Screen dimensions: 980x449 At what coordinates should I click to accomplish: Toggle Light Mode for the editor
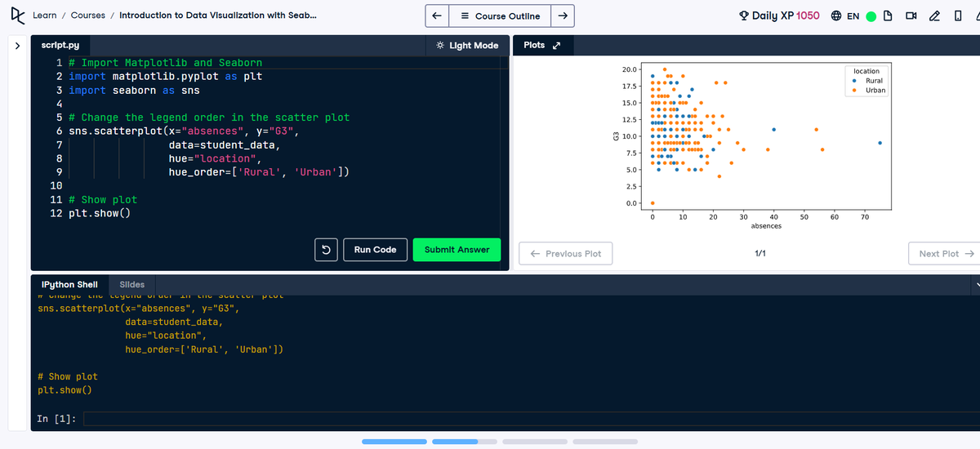pyautogui.click(x=467, y=46)
